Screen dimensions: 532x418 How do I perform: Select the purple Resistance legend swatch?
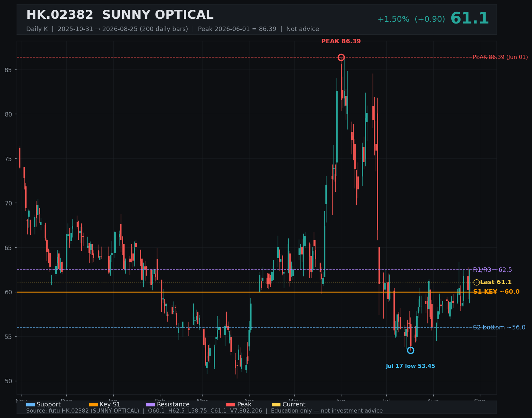[150, 404]
